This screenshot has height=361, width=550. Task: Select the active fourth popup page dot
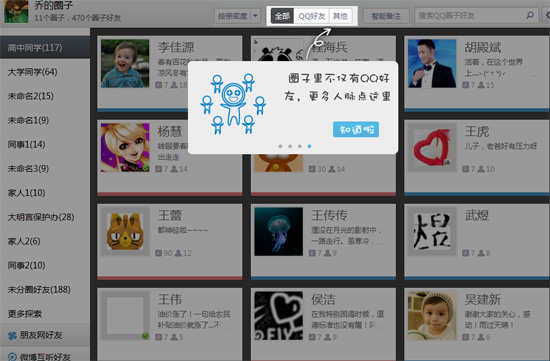coord(309,146)
